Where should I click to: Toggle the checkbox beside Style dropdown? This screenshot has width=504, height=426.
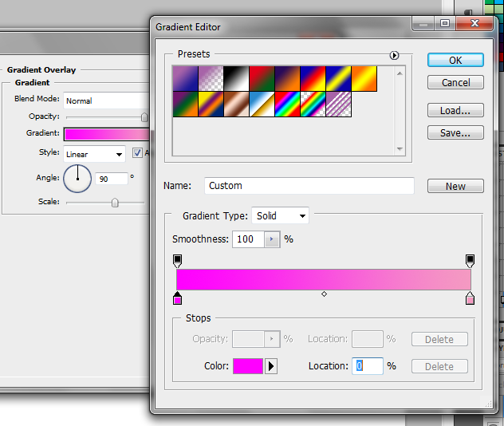[x=137, y=153]
